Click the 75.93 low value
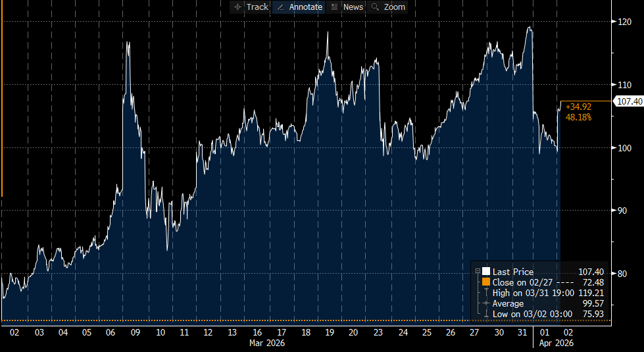The width and height of the screenshot is (644, 352). pyautogui.click(x=593, y=314)
